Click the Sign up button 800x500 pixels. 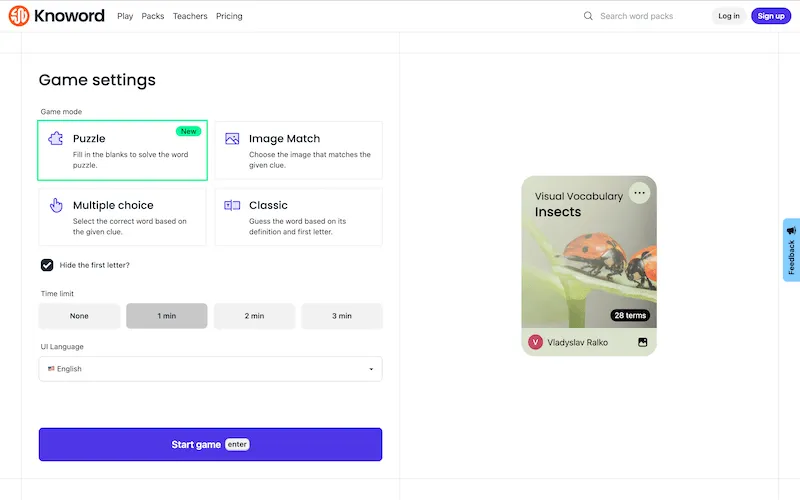pyautogui.click(x=770, y=16)
